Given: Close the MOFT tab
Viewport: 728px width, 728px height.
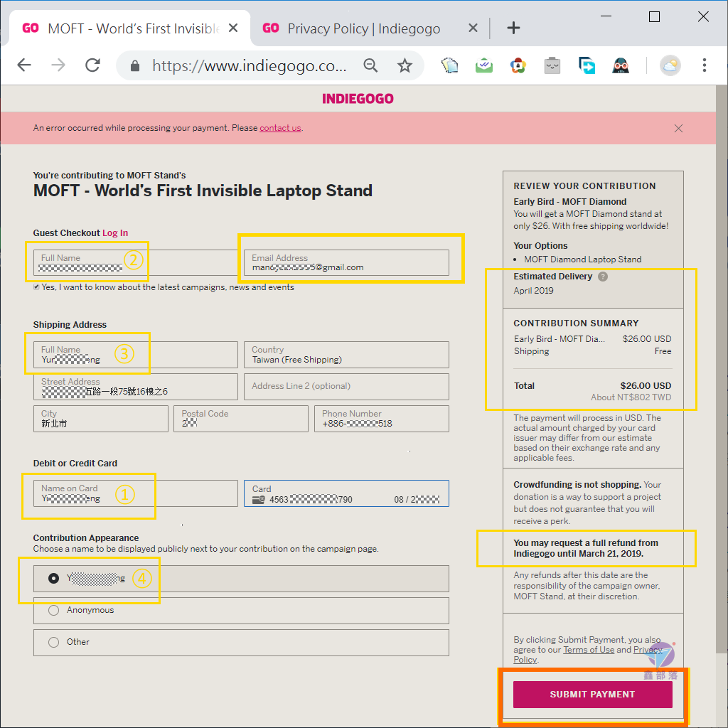Looking at the screenshot, I should click(233, 28).
